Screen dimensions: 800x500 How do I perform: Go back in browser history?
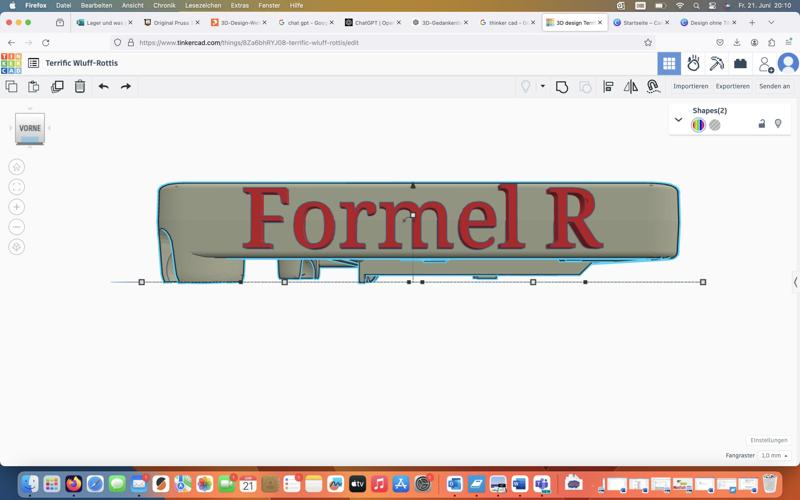point(11,43)
